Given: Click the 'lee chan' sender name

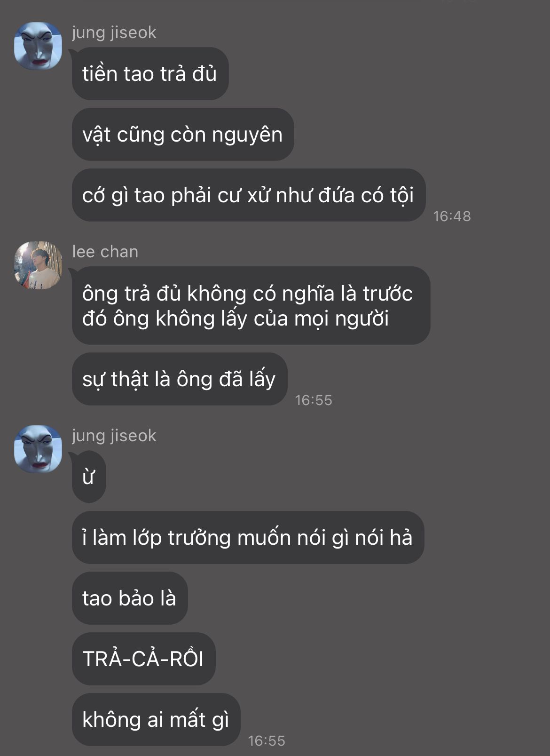Looking at the screenshot, I should (x=105, y=252).
